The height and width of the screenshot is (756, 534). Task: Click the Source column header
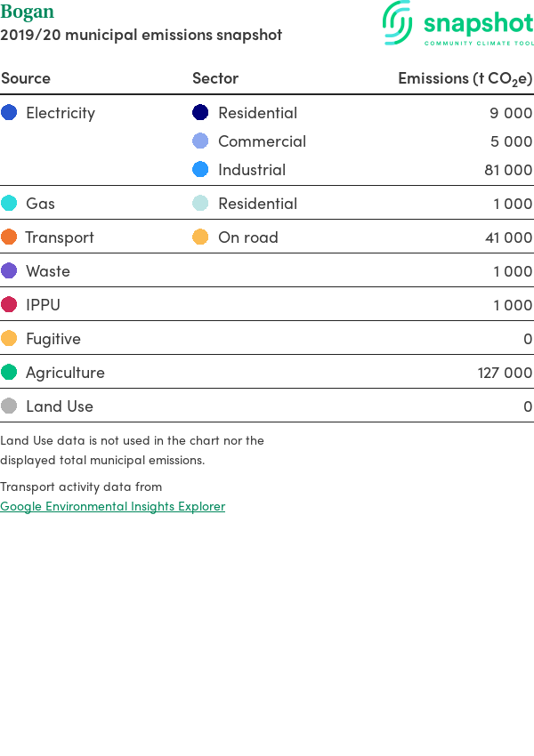pyautogui.click(x=26, y=78)
